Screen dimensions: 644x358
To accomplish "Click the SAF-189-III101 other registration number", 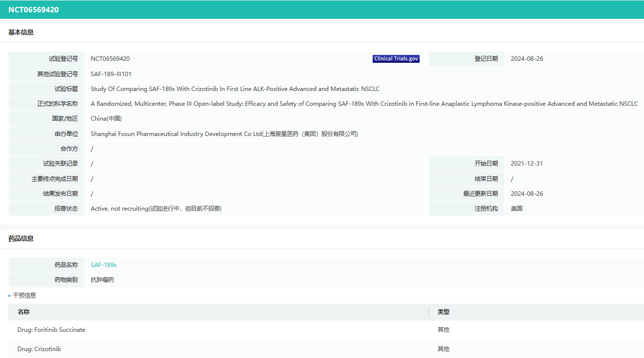I will coord(111,74).
